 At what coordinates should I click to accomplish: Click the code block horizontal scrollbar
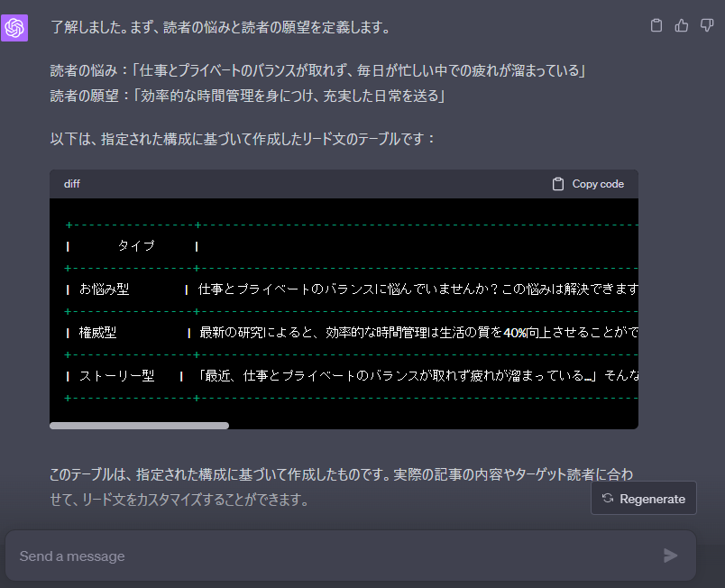pyautogui.click(x=139, y=426)
